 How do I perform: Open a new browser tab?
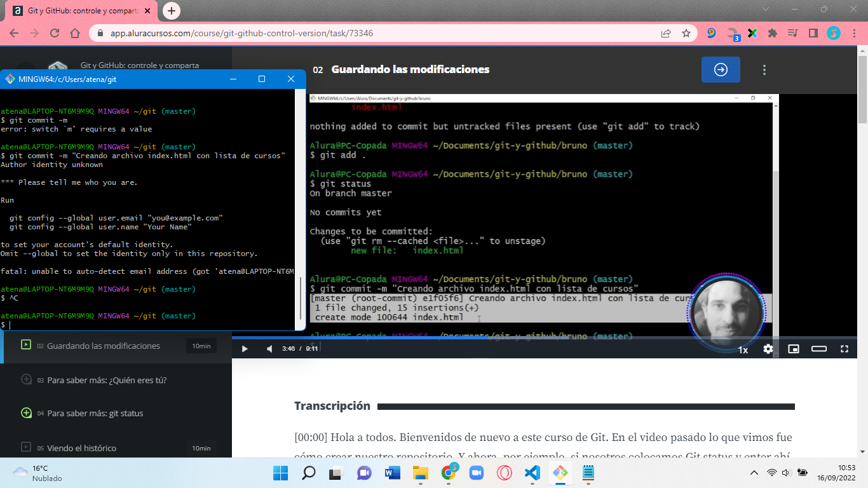point(172,11)
